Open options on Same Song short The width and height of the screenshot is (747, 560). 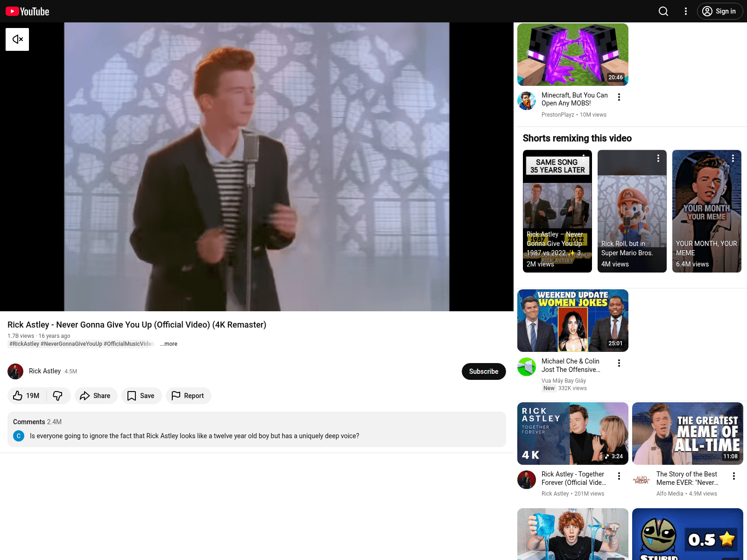coord(584,158)
